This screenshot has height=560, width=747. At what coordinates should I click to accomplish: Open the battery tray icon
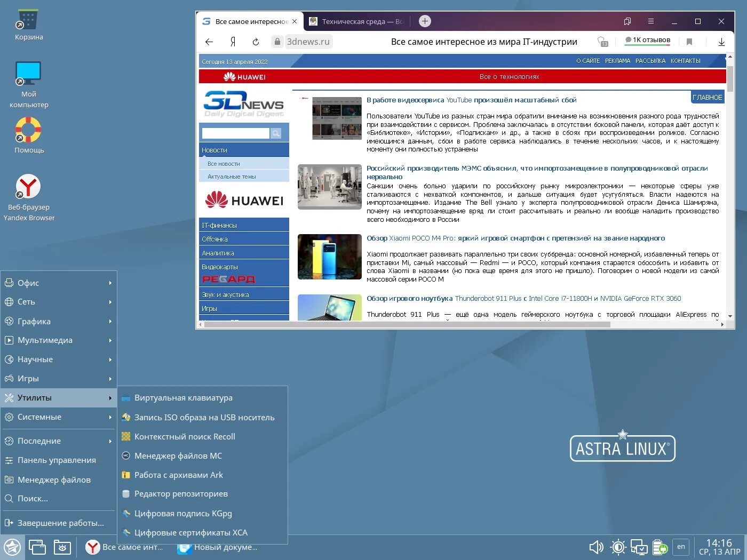660,547
